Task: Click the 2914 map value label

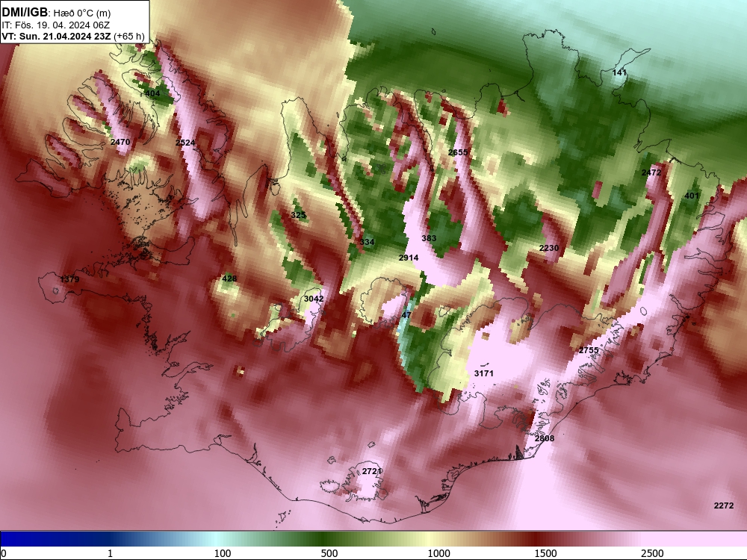Action: coord(409,258)
